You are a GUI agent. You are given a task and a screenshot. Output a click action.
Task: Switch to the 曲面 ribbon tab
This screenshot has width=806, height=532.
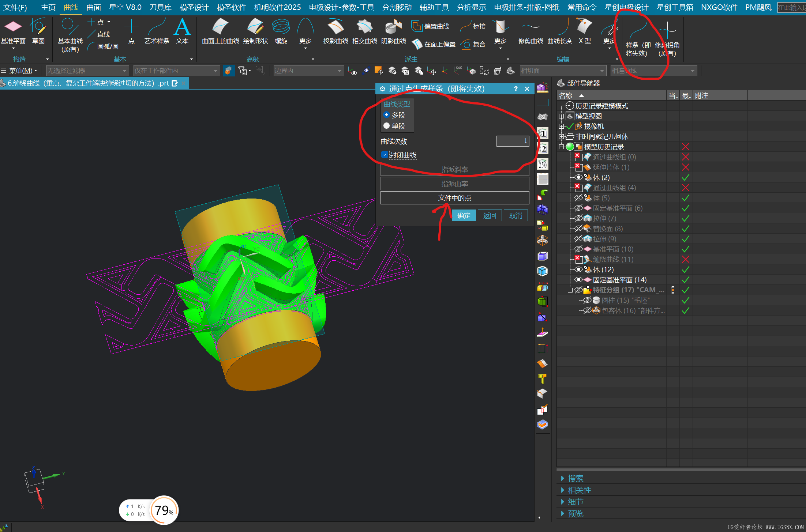coord(94,7)
